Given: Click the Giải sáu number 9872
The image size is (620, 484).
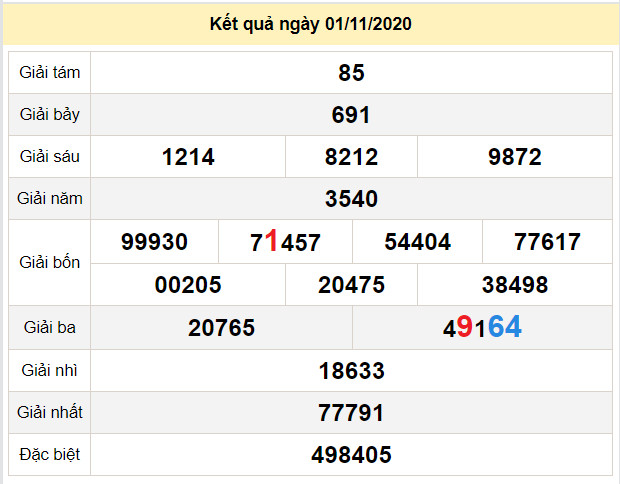Looking at the screenshot, I should (515, 157).
